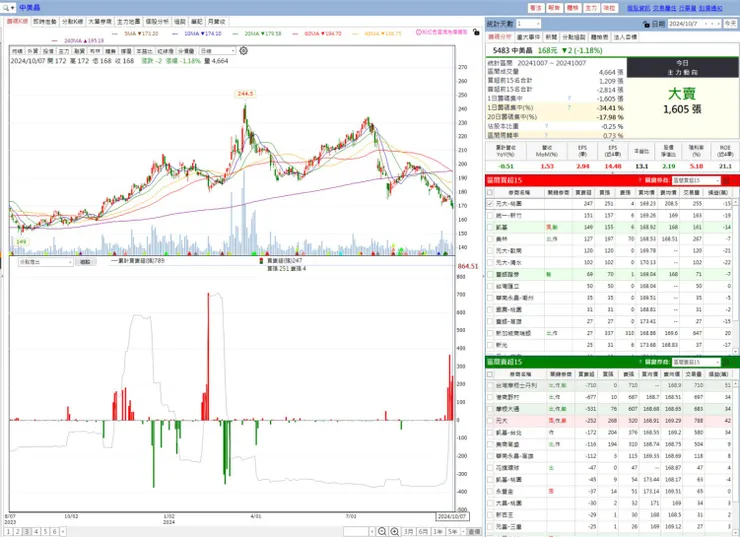Go to chart page 1
The height and width of the screenshot is (537, 740).
pyautogui.click(x=8, y=531)
